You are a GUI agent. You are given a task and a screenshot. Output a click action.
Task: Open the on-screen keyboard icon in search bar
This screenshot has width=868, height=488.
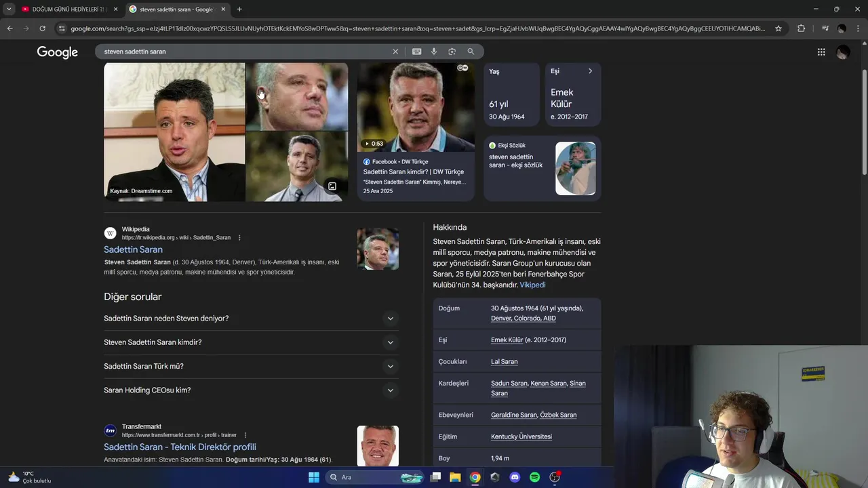click(416, 52)
